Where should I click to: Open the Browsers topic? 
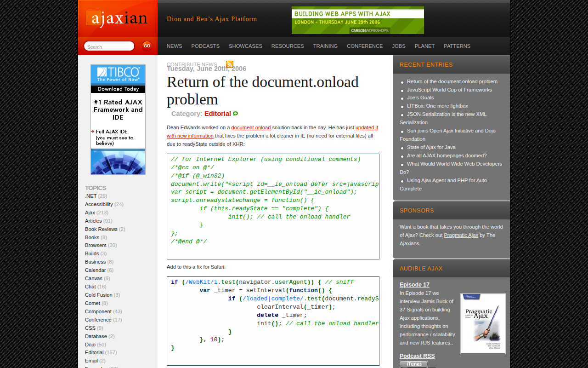click(96, 245)
